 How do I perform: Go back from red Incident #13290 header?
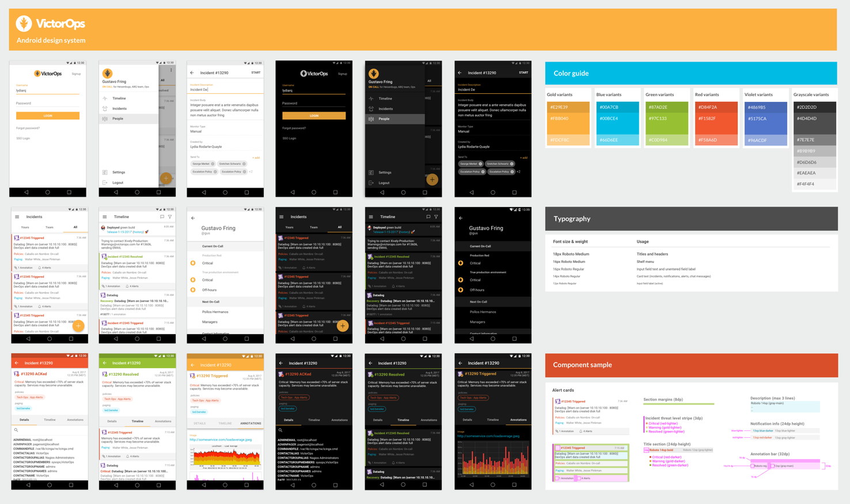tap(17, 363)
